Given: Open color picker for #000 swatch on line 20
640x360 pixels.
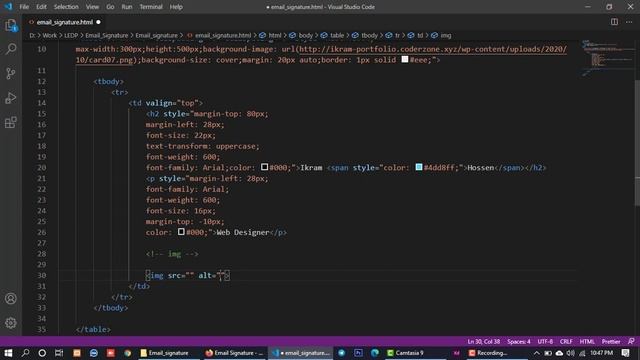Looking at the screenshot, I should coord(264,167).
